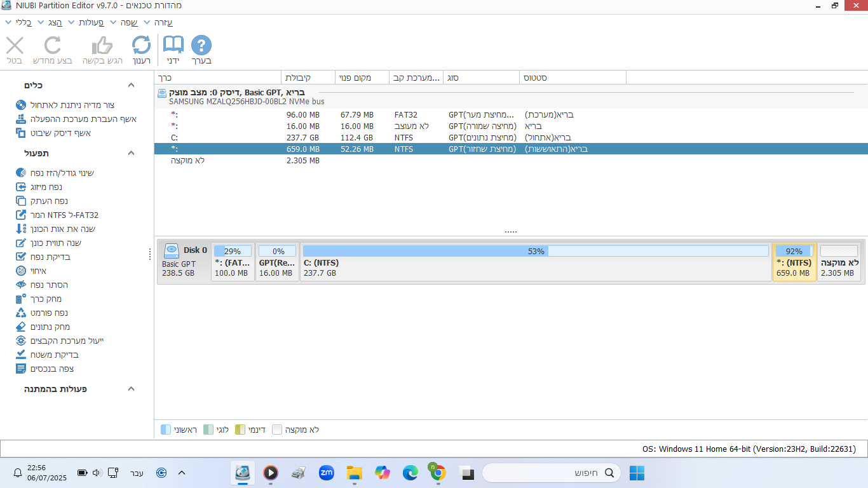
Task: Select Disk 0 block in disk map
Action: click(x=185, y=261)
